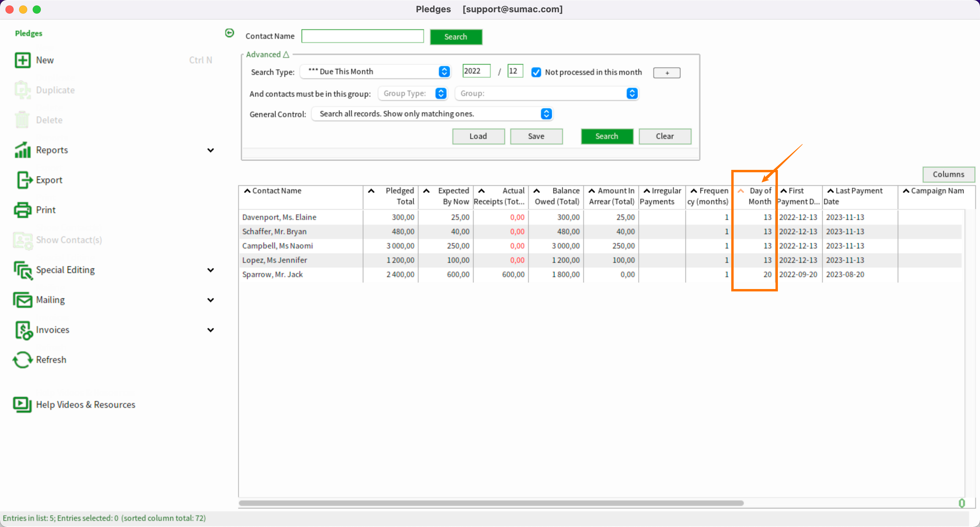Sort by Day of Month arrow

[x=740, y=191]
